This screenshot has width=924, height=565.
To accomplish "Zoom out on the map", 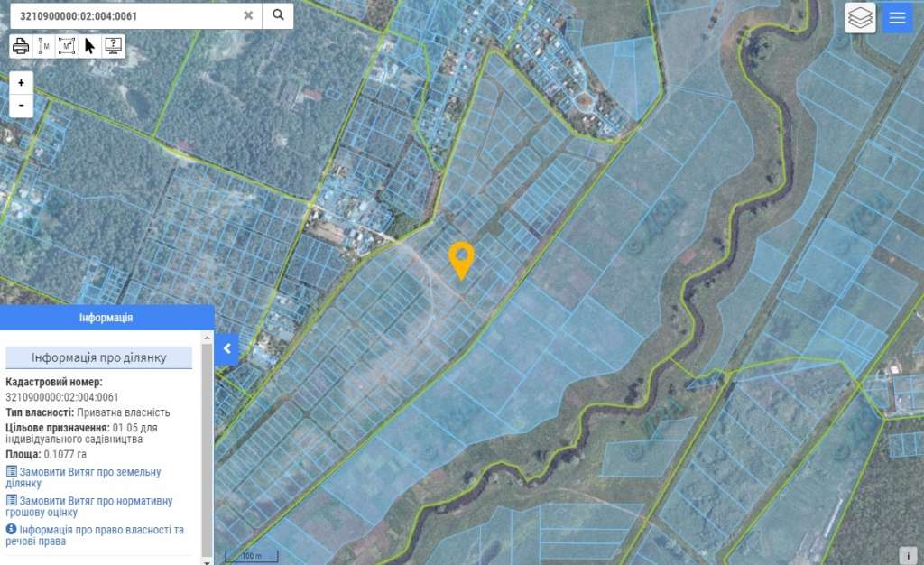I will click(x=21, y=105).
